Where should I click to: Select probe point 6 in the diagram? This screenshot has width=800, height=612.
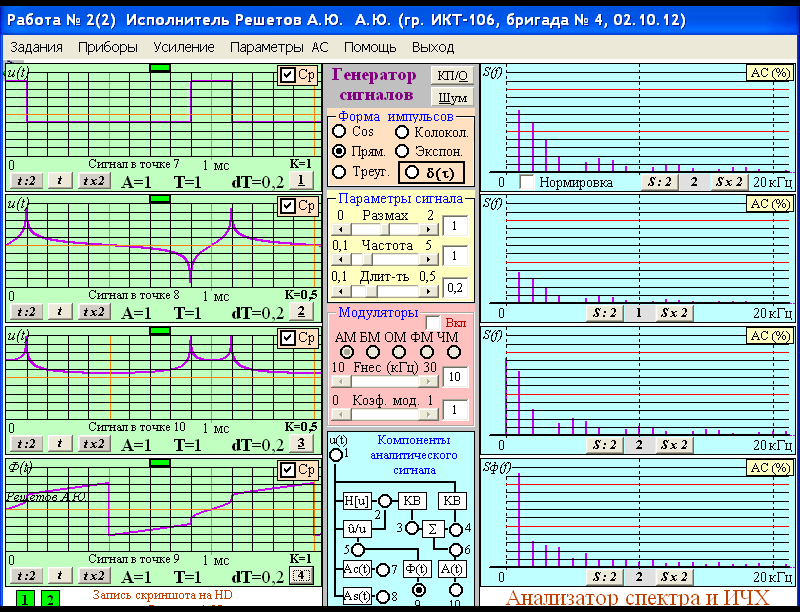(x=456, y=550)
